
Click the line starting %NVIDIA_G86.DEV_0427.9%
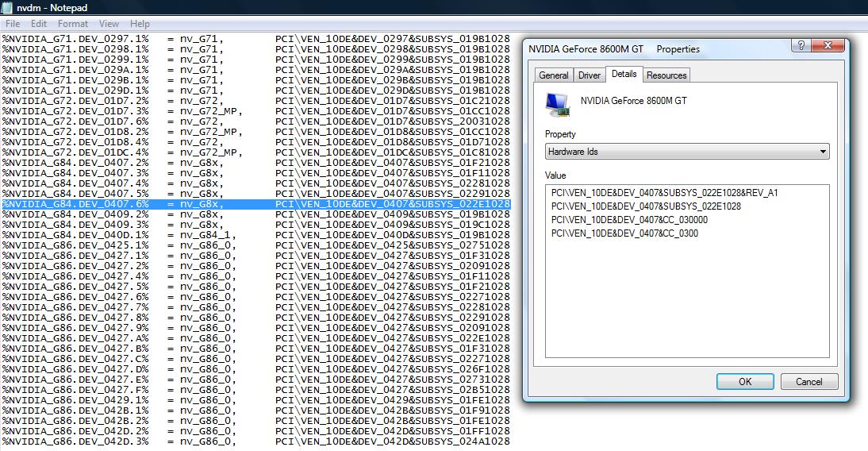[x=255, y=328]
